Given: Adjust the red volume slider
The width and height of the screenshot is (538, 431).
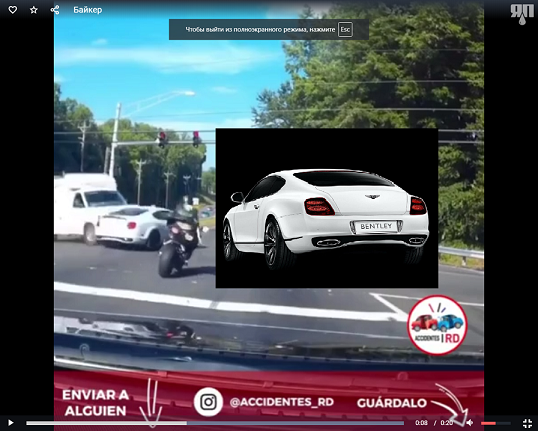Looking at the screenshot, I should click(x=495, y=423).
